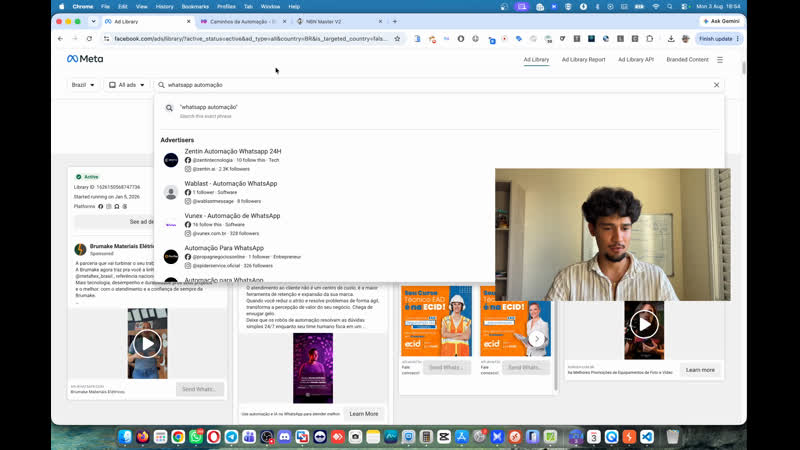Click the Wablast default avatar icon

171,192
